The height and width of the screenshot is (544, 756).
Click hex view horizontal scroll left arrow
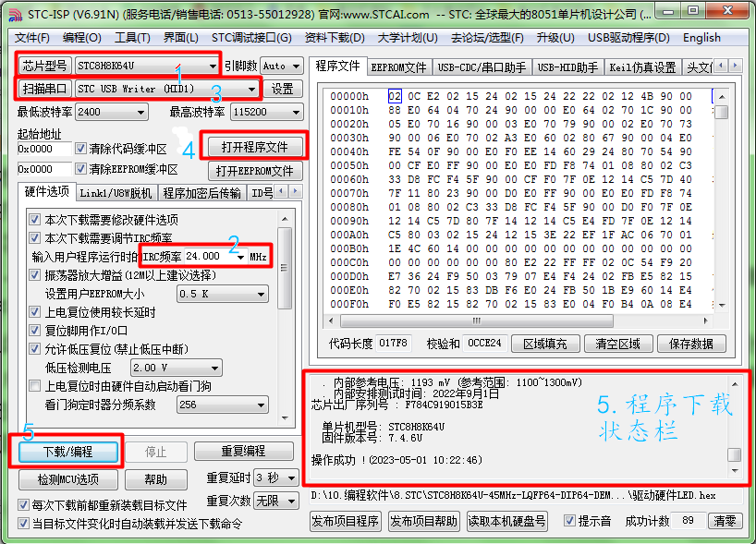tap(331, 320)
